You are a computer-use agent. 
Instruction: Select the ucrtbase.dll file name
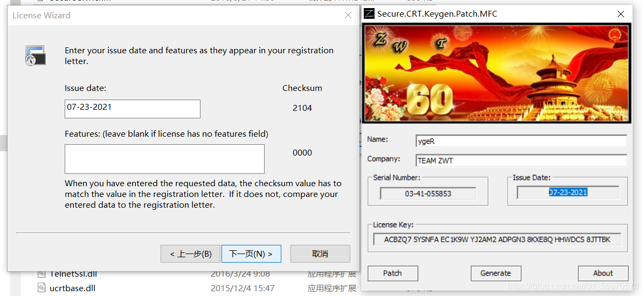coord(72,288)
